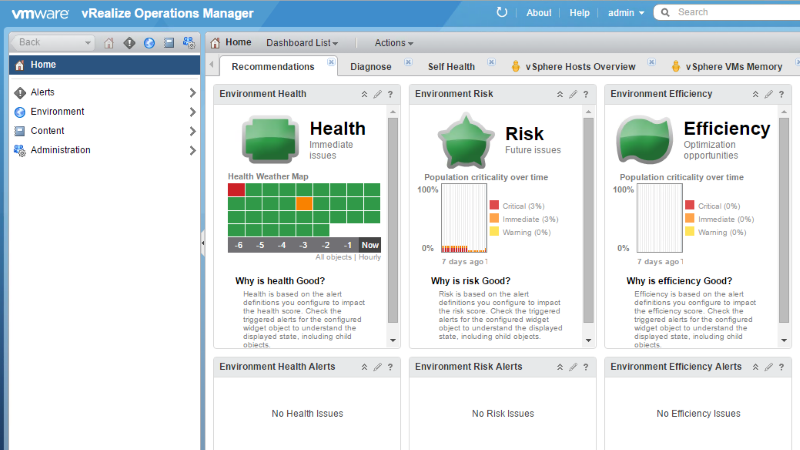This screenshot has height=450, width=800.
Task: Open the Back navigation dropdown
Action: coord(53,42)
